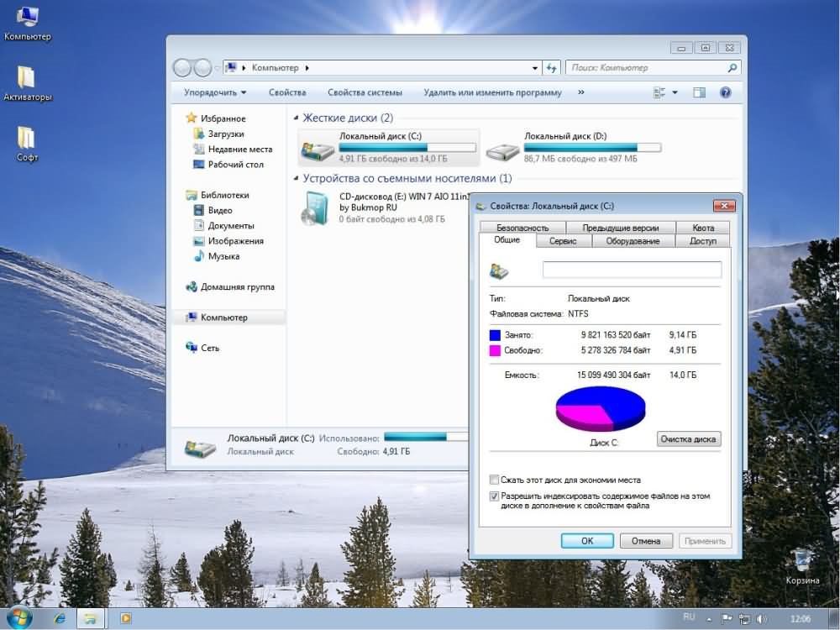Launch Internet Explorer from the taskbar
The width and height of the screenshot is (840, 630).
click(60, 618)
